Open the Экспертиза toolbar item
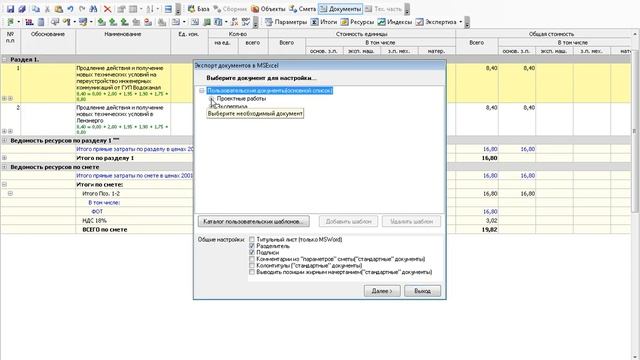 coord(436,22)
